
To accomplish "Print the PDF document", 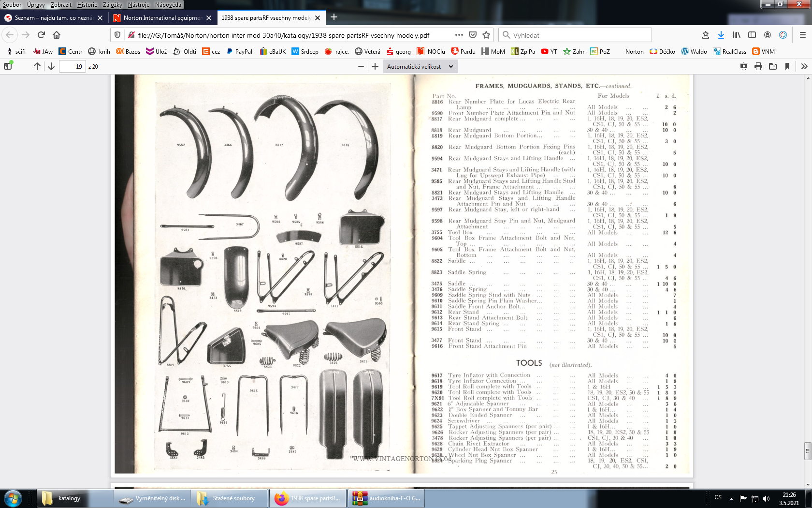I will 758,66.
